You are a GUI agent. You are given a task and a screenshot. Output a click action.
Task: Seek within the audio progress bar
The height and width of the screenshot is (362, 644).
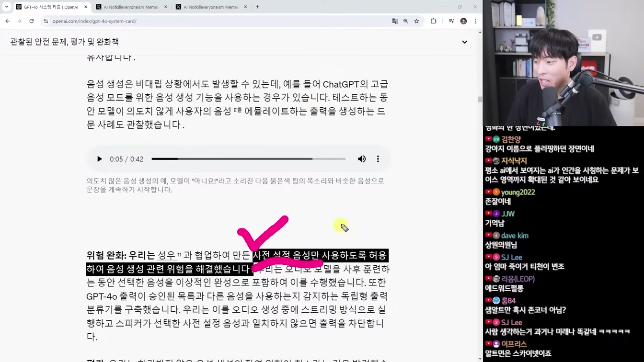pyautogui.click(x=248, y=159)
